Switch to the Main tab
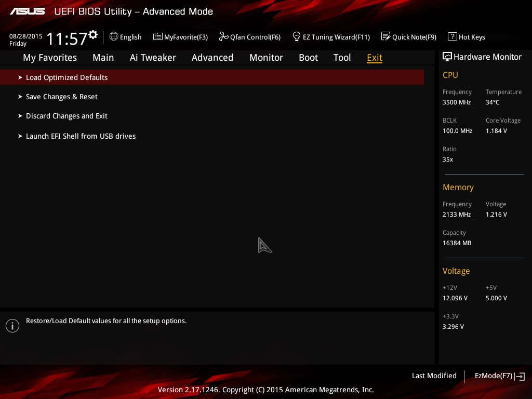Image resolution: width=532 pixels, height=399 pixels. point(103,58)
